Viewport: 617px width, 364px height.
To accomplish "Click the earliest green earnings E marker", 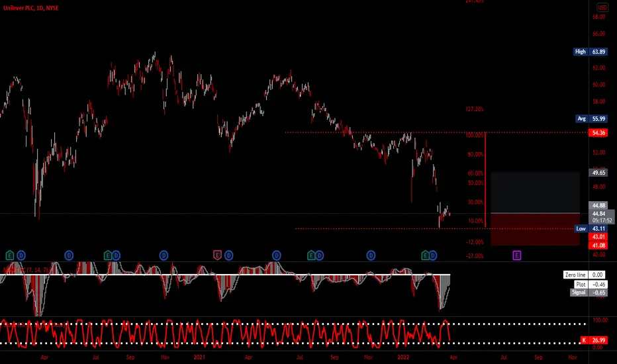I will click(10, 255).
